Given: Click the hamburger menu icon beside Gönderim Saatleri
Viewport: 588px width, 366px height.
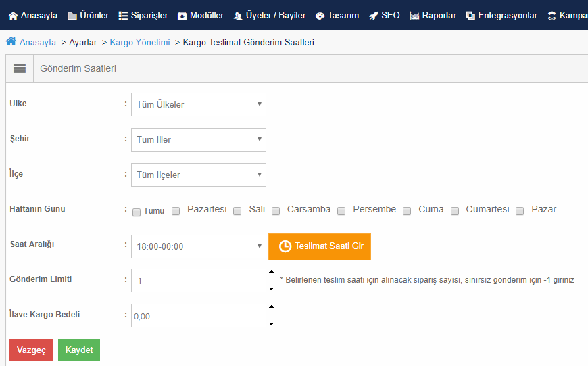Looking at the screenshot, I should point(20,68).
